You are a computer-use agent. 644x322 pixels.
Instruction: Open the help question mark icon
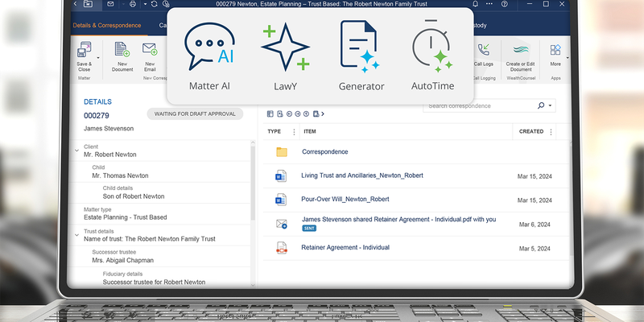click(505, 4)
